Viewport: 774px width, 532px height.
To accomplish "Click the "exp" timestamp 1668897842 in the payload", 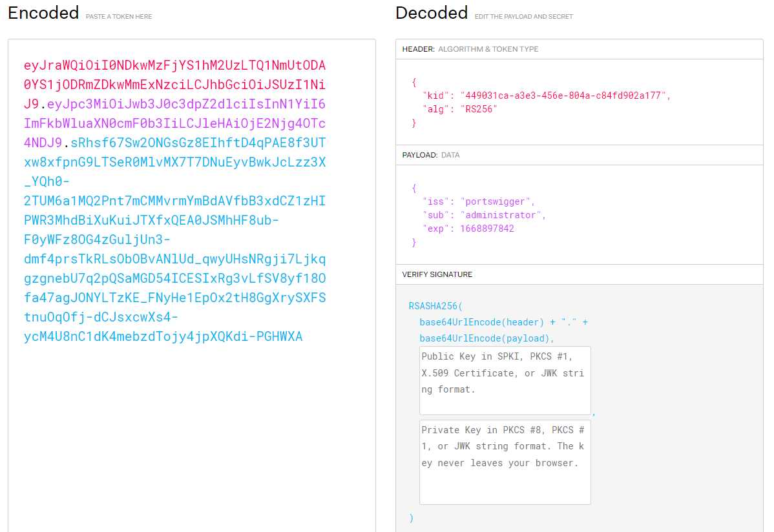I will [487, 229].
